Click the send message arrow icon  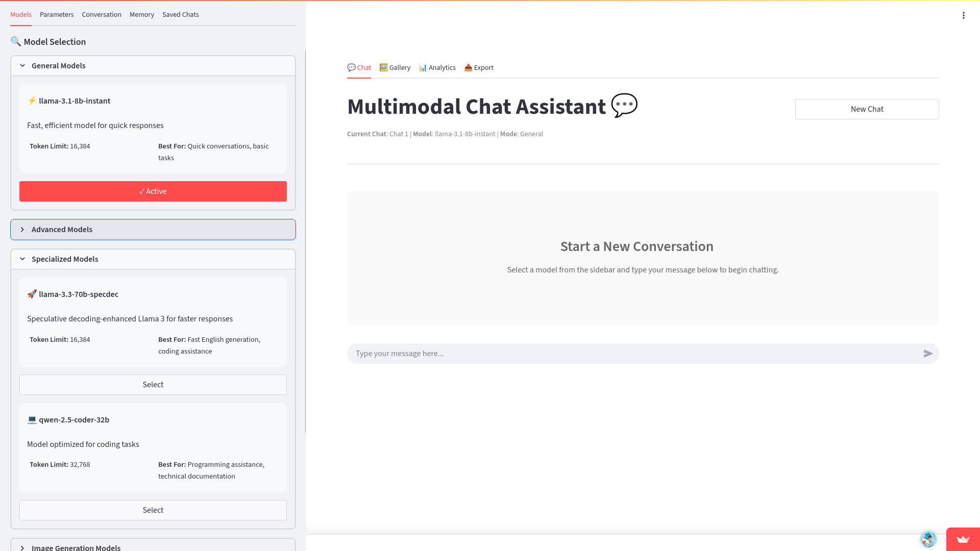(928, 354)
